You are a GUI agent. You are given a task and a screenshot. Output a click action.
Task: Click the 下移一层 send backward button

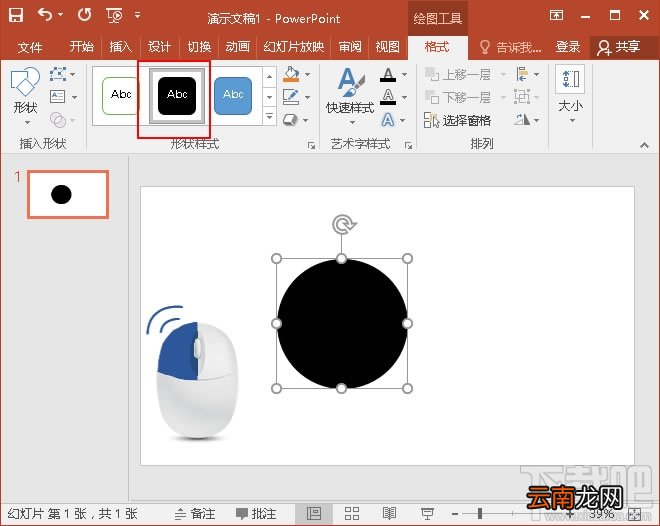pos(458,98)
